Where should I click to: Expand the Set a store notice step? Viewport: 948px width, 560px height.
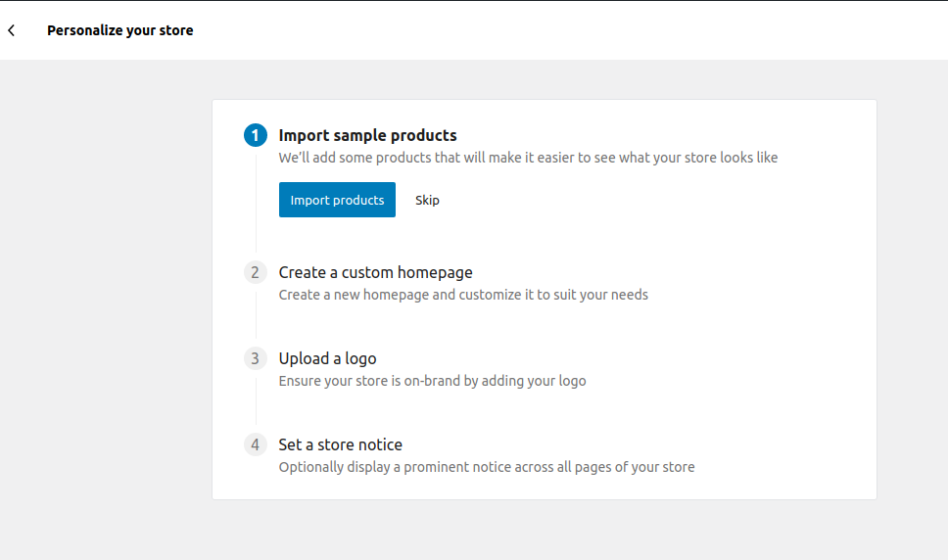tap(341, 445)
